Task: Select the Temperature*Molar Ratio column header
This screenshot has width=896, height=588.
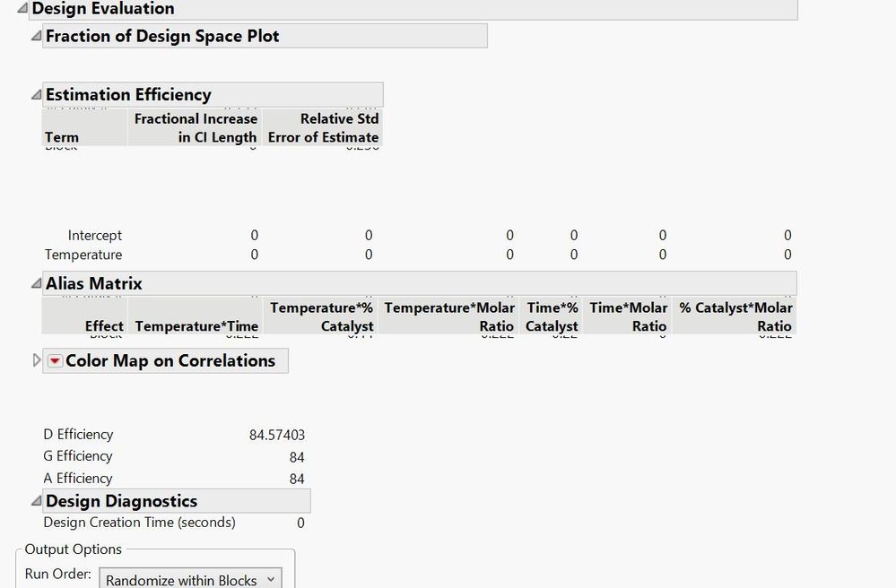Action: 449,317
